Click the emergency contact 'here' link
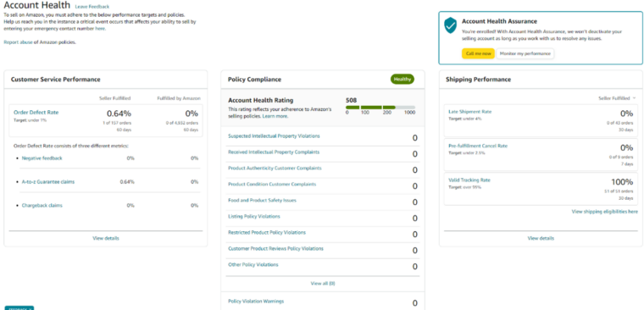 point(100,29)
